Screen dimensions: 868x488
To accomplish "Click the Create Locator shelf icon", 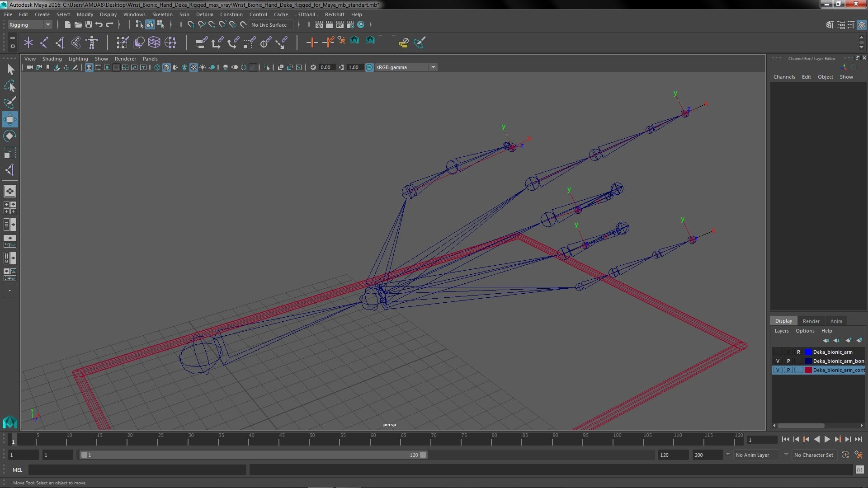I will (28, 43).
